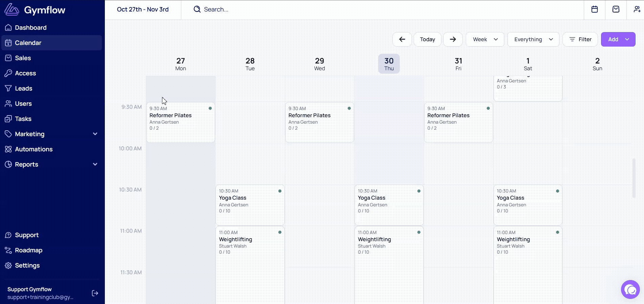This screenshot has width=644, height=304.
Task: Click the add user icon in header
Action: pos(637,9)
